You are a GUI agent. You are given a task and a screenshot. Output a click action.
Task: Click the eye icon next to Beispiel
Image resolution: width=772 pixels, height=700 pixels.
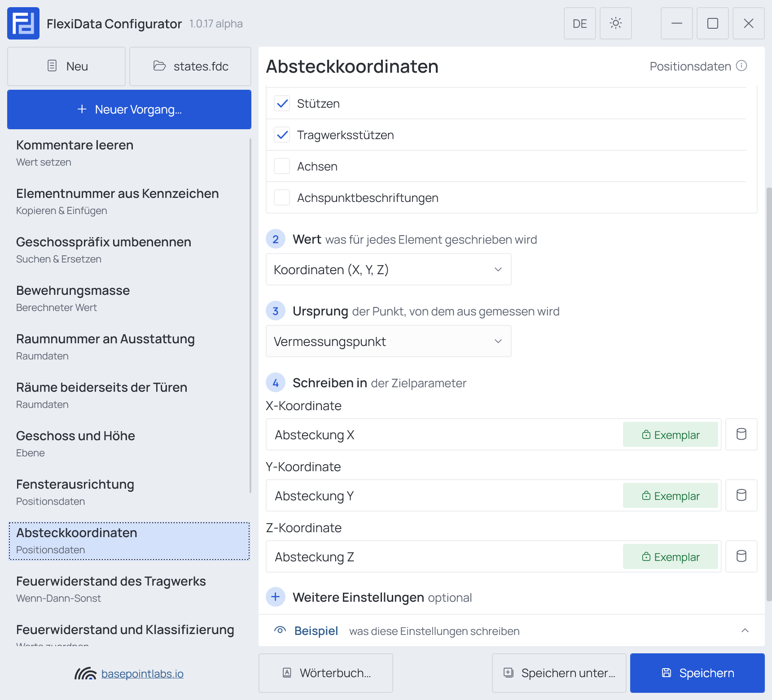(280, 630)
